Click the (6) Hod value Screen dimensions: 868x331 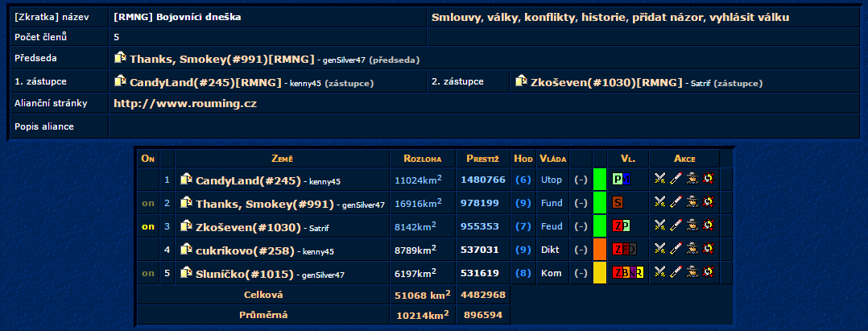523,180
